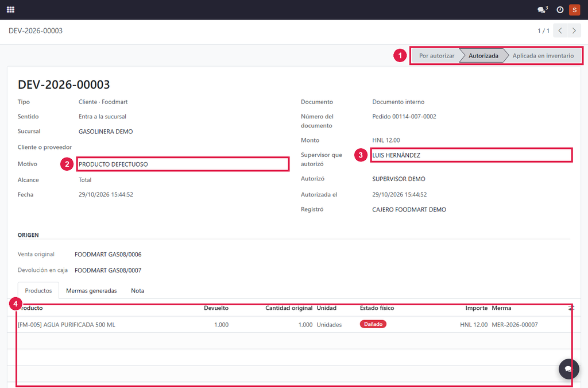Select the Autorizada status stage
This screenshot has height=388, width=588.
point(483,56)
